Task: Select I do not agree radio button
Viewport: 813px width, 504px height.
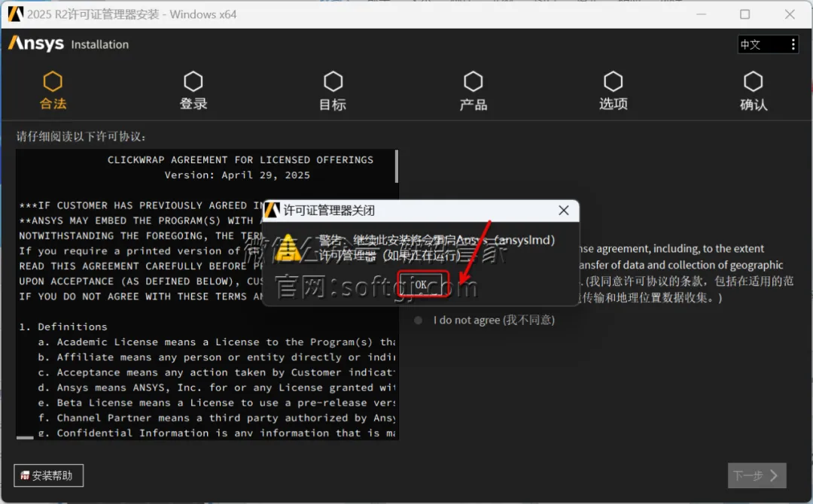Action: point(418,320)
